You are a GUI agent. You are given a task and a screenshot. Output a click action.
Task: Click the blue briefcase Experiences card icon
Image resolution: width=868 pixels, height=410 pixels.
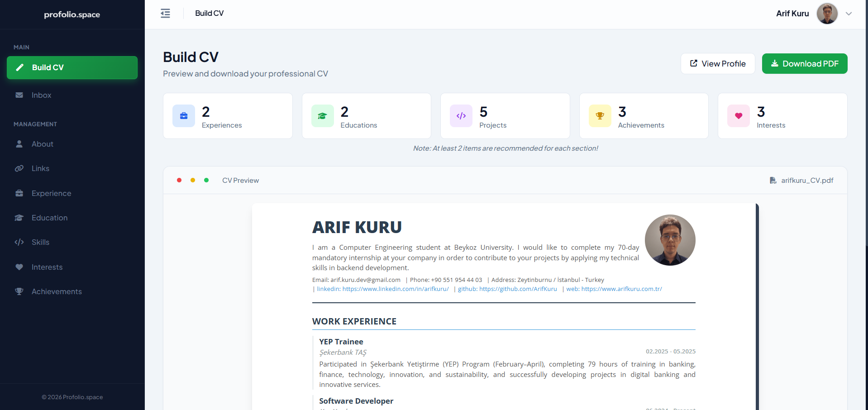pos(184,116)
